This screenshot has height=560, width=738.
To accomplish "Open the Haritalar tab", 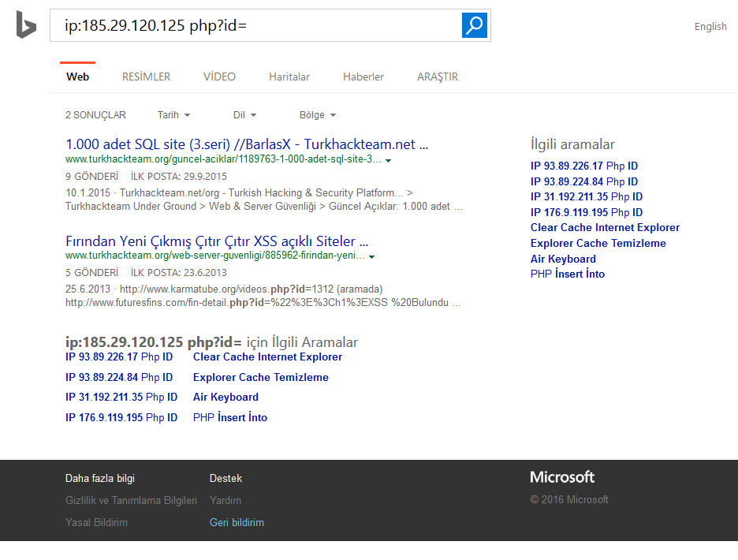I will (x=289, y=77).
